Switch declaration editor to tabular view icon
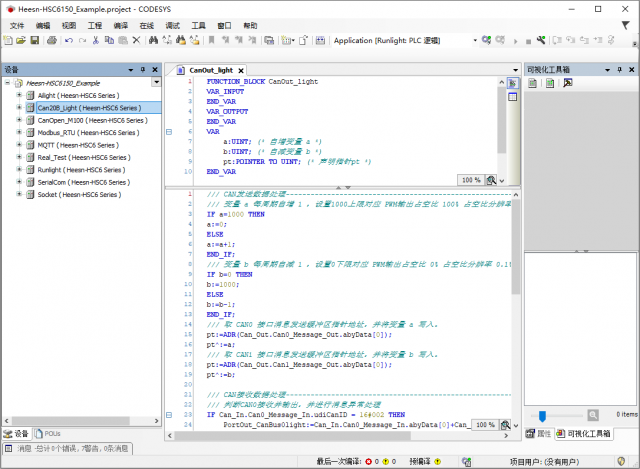Image resolution: width=640 pixels, height=469 pixels. click(512, 97)
